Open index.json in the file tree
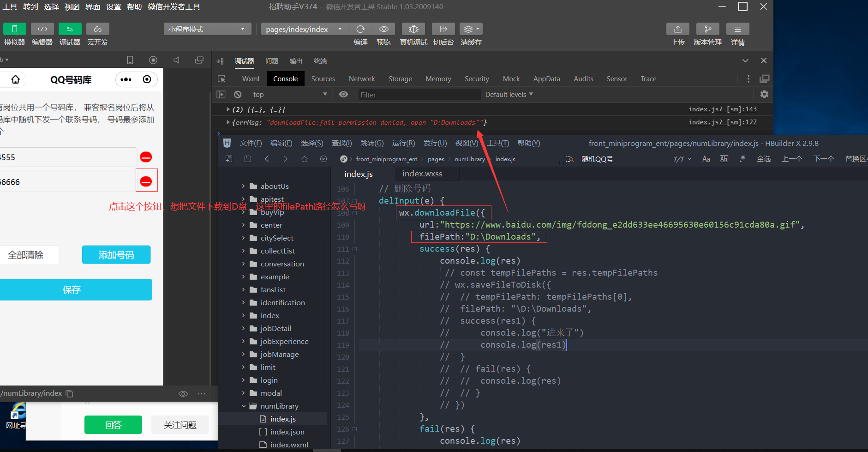This screenshot has width=868, height=452. 287,432
